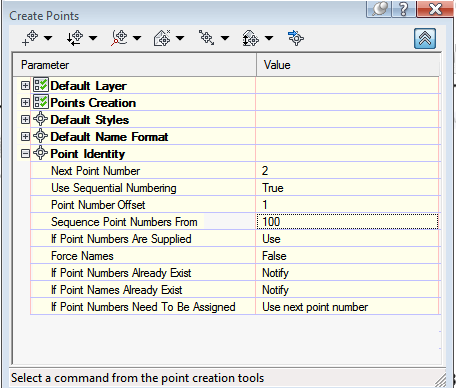456x388 pixels.
Task: Select the Miscellaneous point creation tool
Action: click(30, 38)
